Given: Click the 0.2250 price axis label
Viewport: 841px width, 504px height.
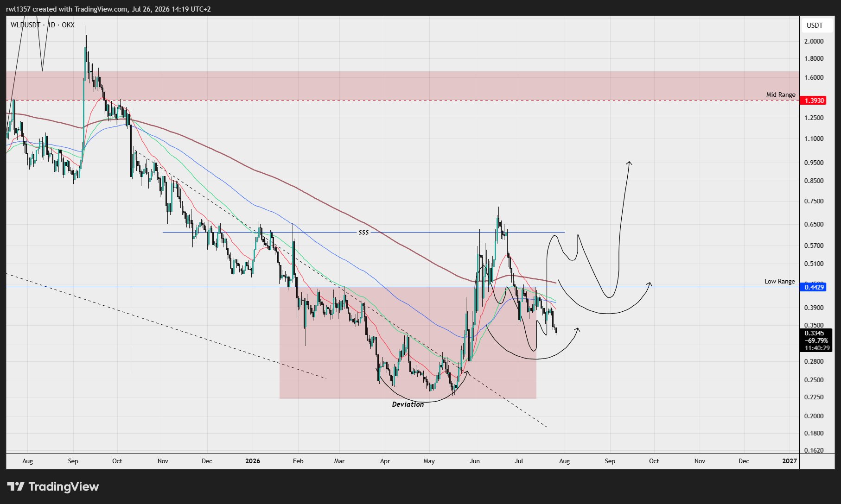Looking at the screenshot, I should click(814, 397).
